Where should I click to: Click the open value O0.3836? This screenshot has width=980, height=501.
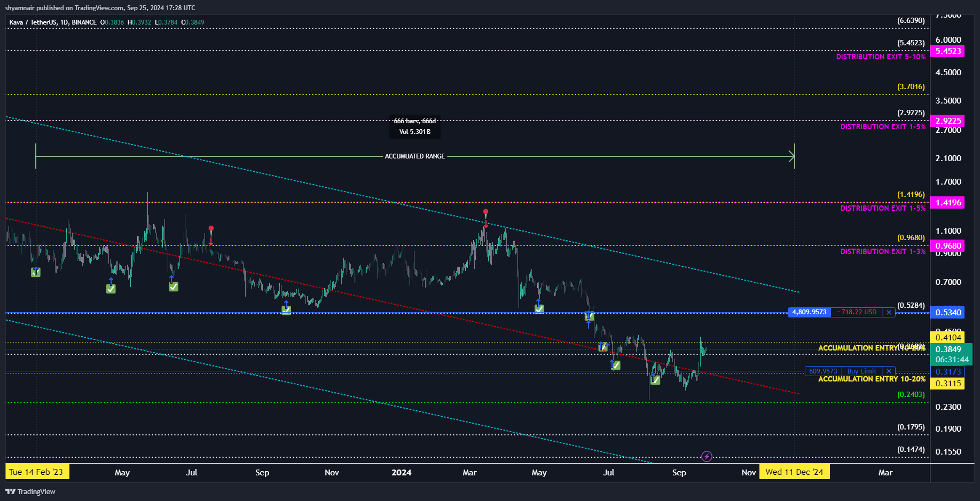pos(112,22)
